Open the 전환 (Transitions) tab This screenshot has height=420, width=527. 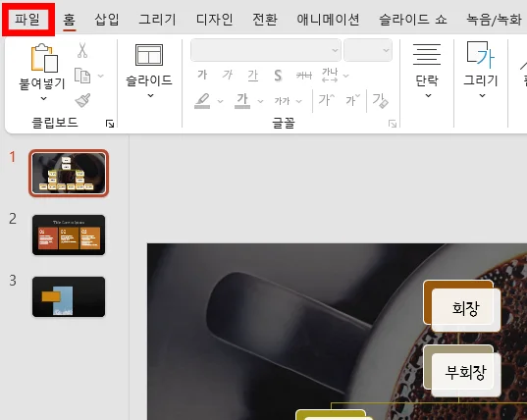pyautogui.click(x=265, y=20)
